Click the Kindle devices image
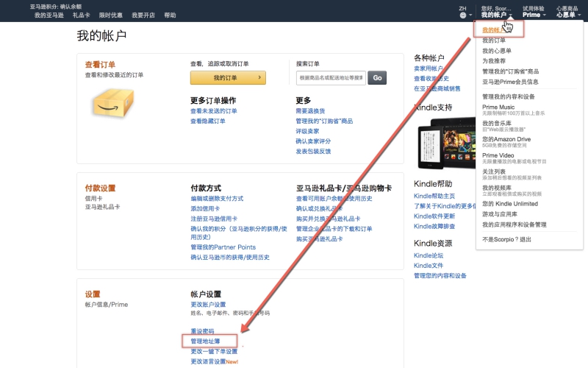This screenshot has height=368, width=588. point(446,143)
